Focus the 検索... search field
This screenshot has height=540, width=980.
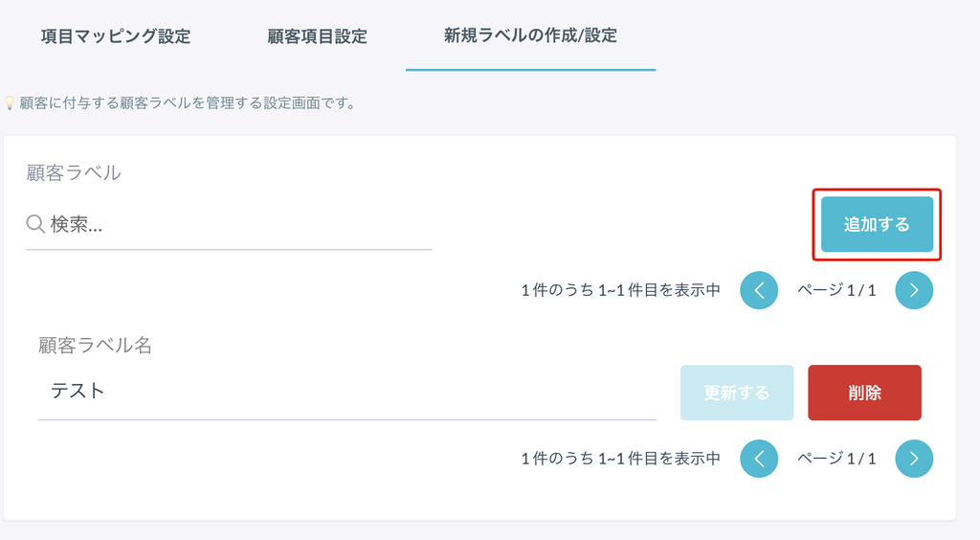pyautogui.click(x=229, y=225)
